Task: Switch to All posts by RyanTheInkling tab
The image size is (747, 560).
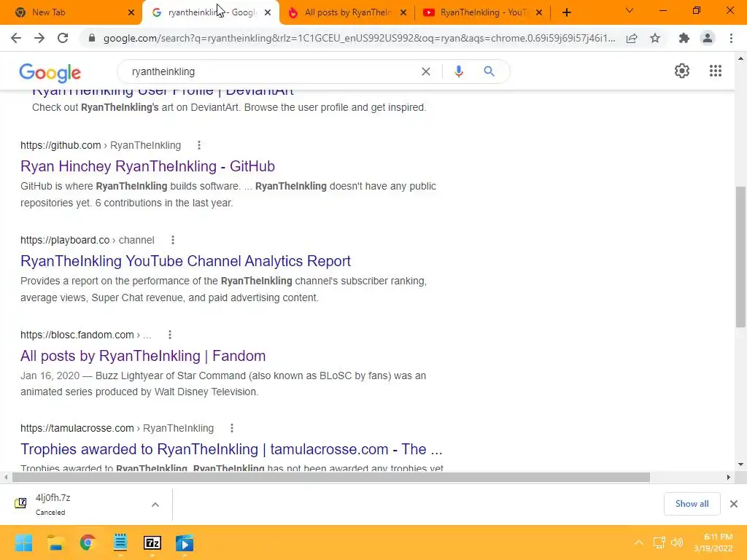Action: click(x=347, y=13)
